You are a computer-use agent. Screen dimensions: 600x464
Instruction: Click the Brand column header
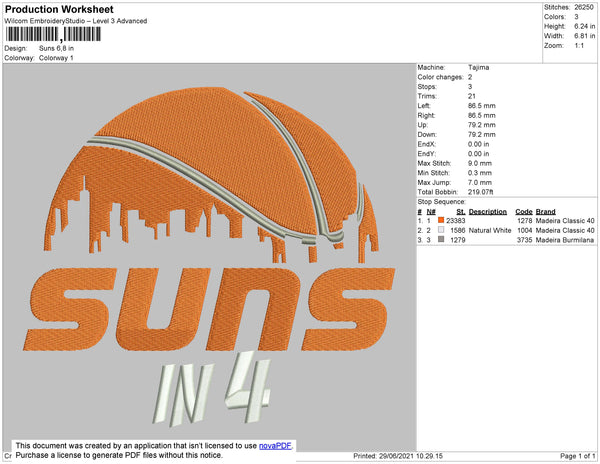pyautogui.click(x=545, y=212)
